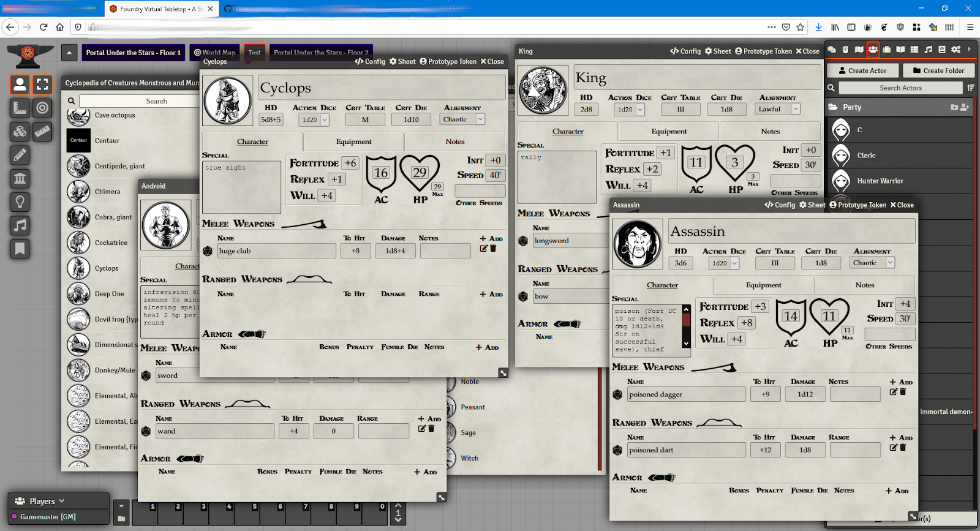This screenshot has height=531, width=980.
Task: Open the Playlists music sidebar tab
Action: [x=928, y=50]
